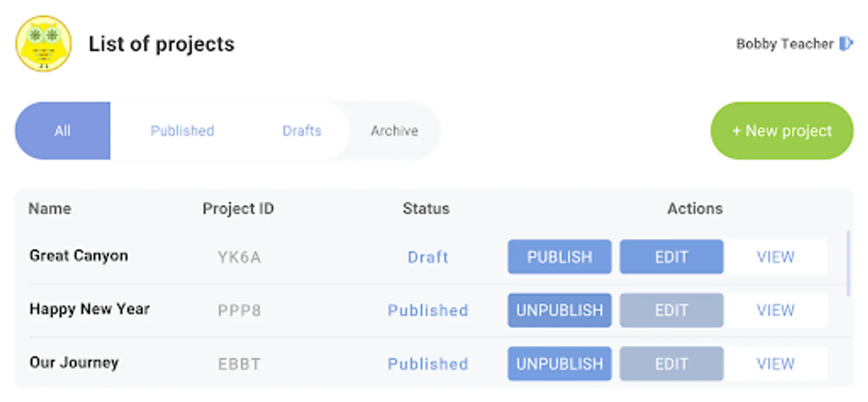Click the project list vertical scrollbar
The image size is (868, 402).
click(x=848, y=264)
